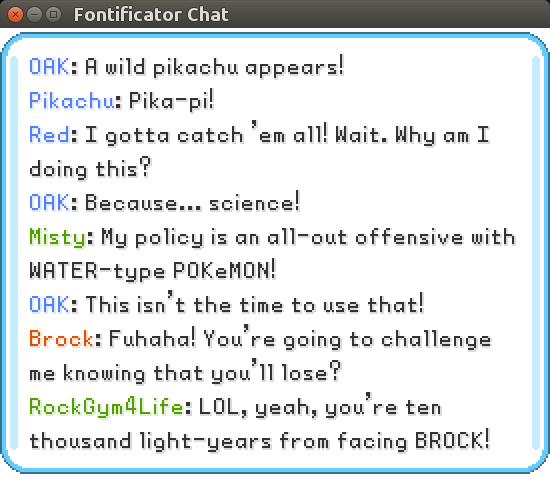Click the Red username in chat
This screenshot has width=550, height=478.
(49, 135)
